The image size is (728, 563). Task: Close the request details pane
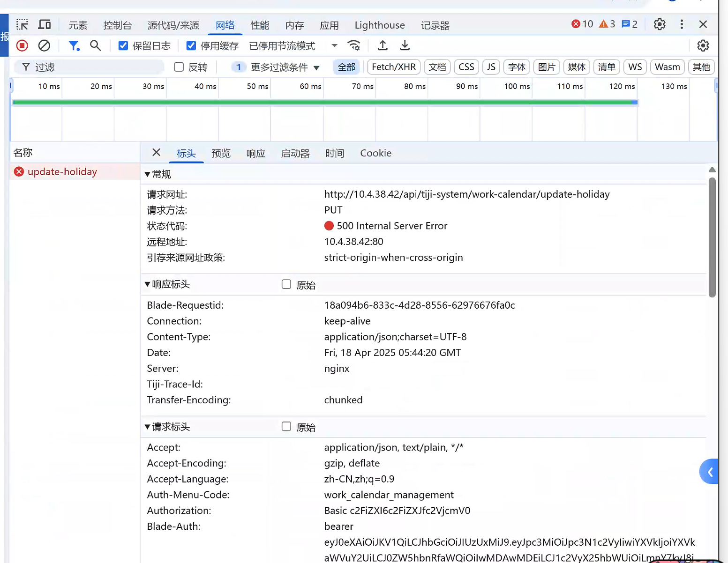[157, 152]
